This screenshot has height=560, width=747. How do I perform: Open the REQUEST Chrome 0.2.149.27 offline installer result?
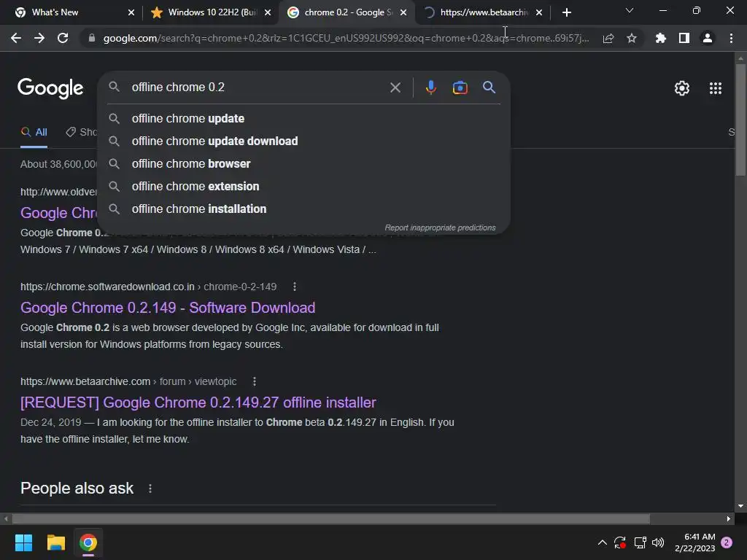(x=198, y=402)
